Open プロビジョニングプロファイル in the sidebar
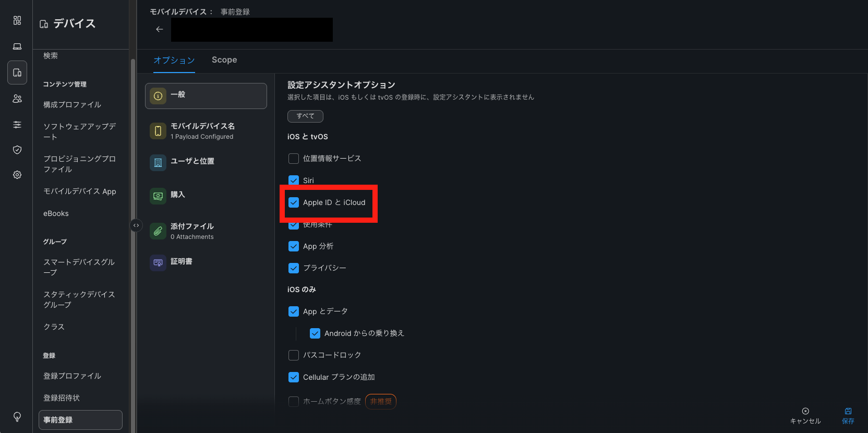The width and height of the screenshot is (868, 433). pyautogui.click(x=80, y=164)
